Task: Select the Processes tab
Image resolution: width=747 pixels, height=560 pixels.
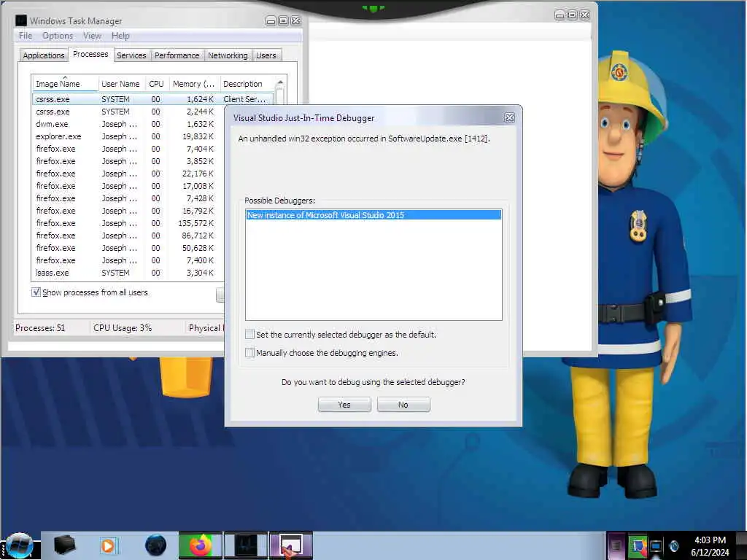Action: pyautogui.click(x=90, y=54)
